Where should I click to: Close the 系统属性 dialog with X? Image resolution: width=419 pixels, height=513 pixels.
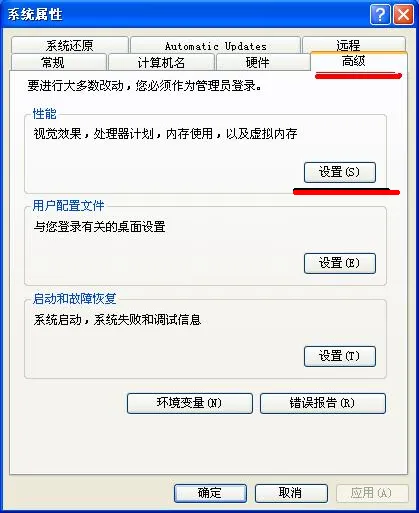(403, 14)
